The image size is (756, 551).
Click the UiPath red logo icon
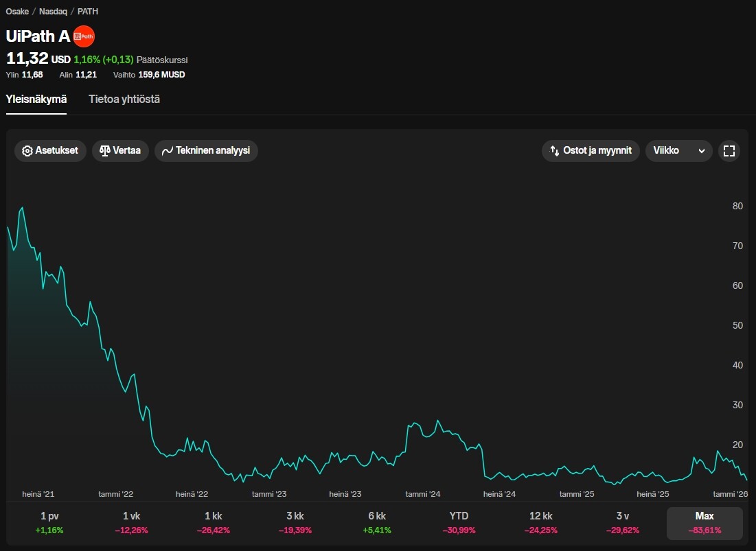coord(84,36)
